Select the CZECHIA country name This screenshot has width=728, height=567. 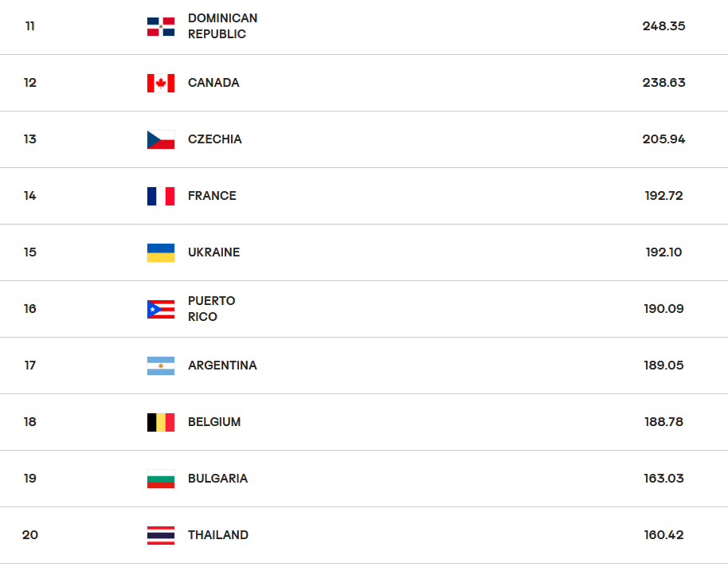[214, 139]
